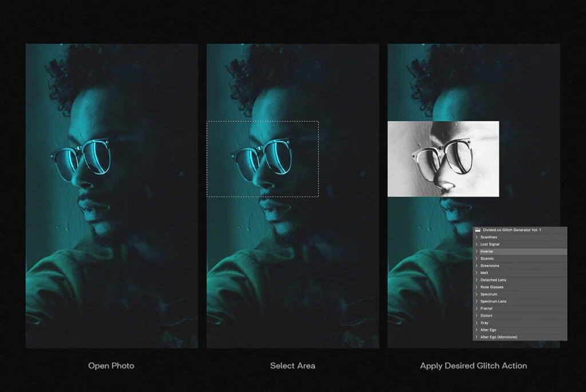586x392 pixels.
Task: Click the Divided.co Glitch Generator Vol. 1 title
Action: [512, 230]
